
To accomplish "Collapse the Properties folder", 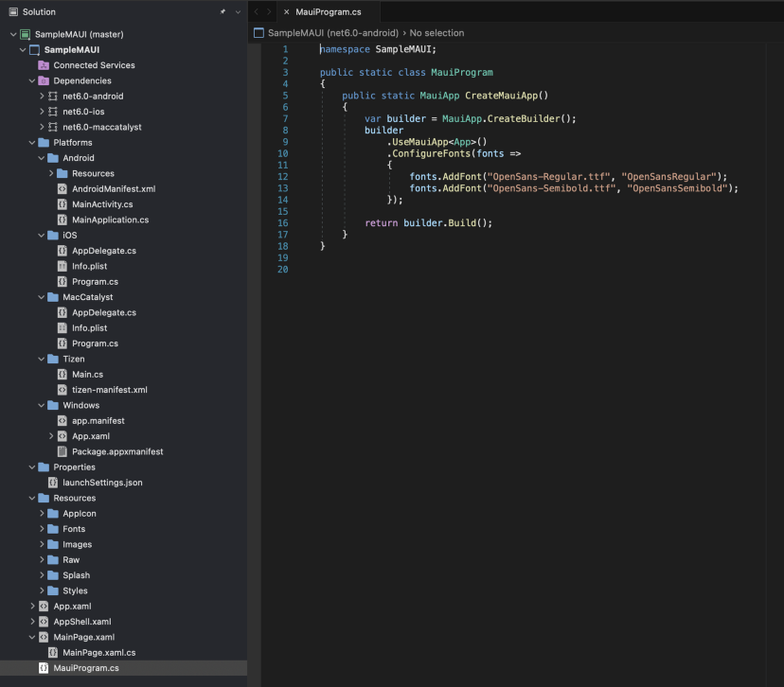I will click(32, 467).
